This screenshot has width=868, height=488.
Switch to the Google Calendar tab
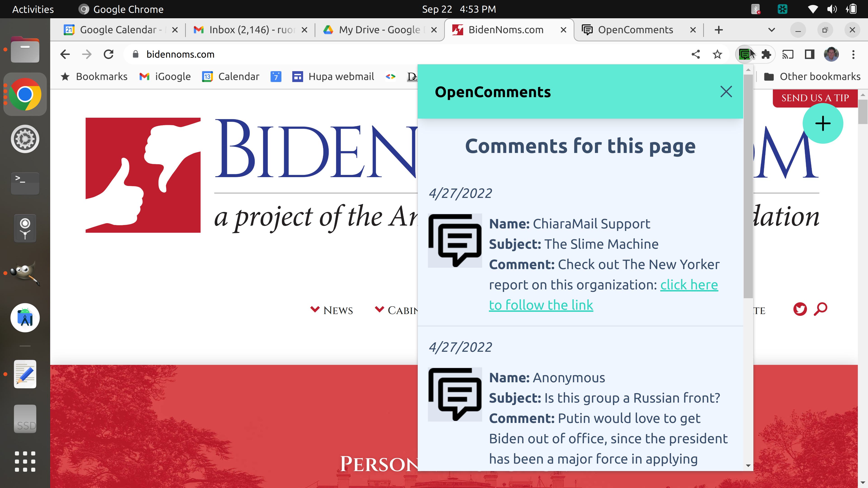[121, 30]
